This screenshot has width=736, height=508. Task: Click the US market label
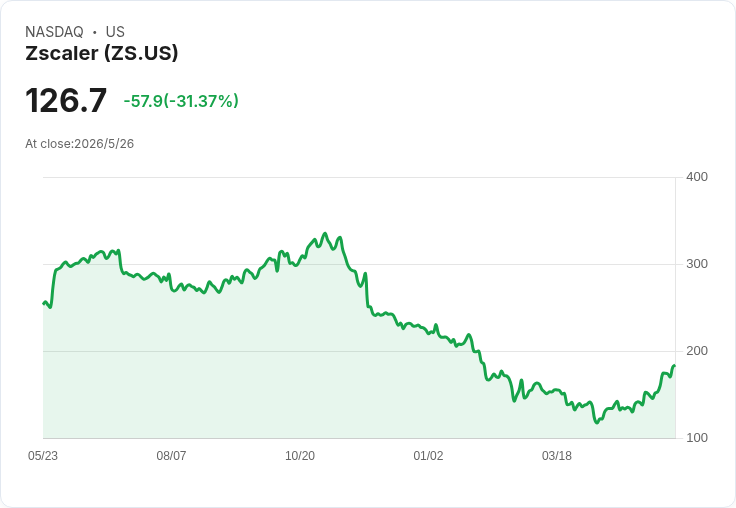tap(115, 31)
